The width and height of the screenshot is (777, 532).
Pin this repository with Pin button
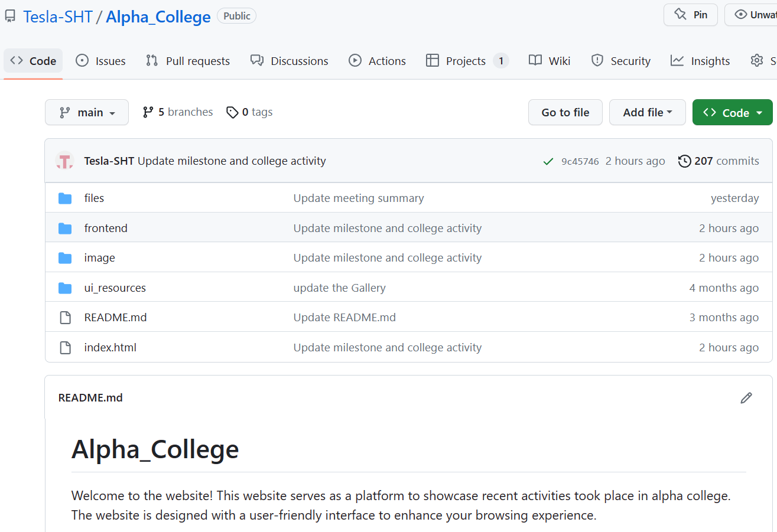click(x=691, y=15)
